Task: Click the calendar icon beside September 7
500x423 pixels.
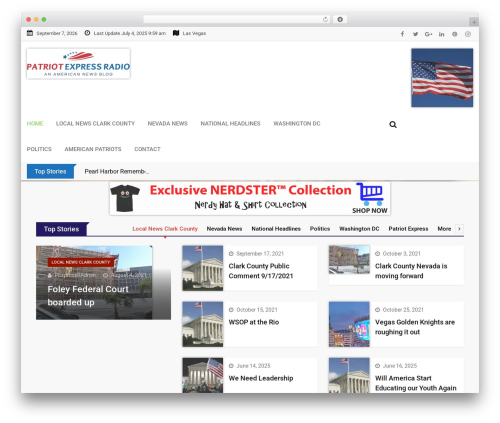Action: pyautogui.click(x=30, y=33)
